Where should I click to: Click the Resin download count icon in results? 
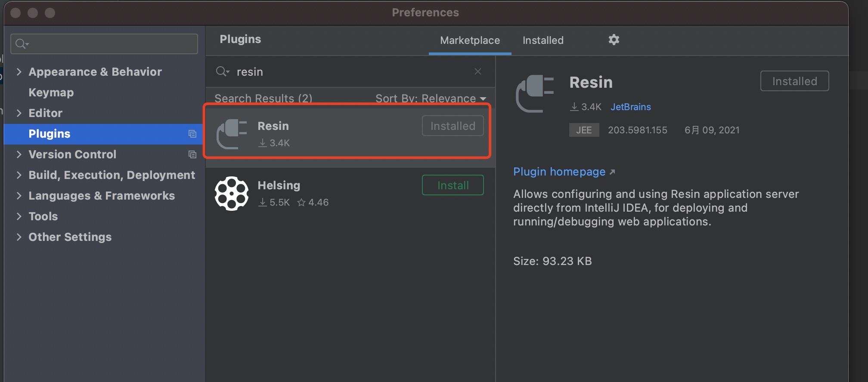262,143
